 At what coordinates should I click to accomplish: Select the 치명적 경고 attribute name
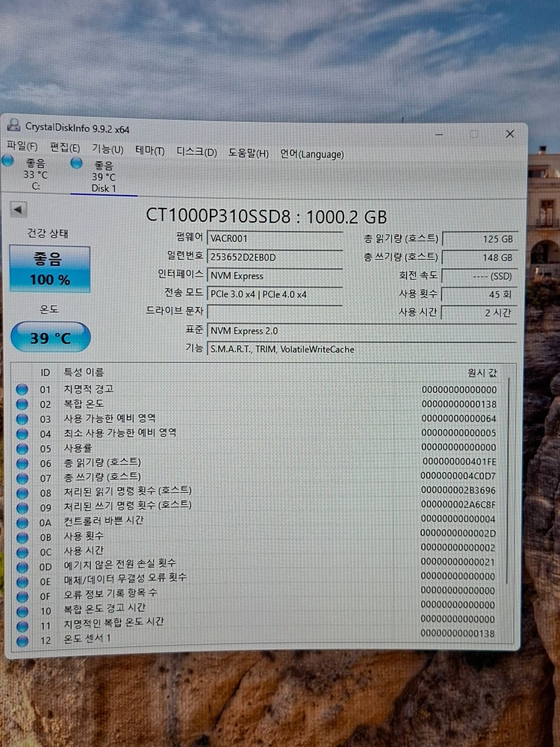click(x=89, y=388)
